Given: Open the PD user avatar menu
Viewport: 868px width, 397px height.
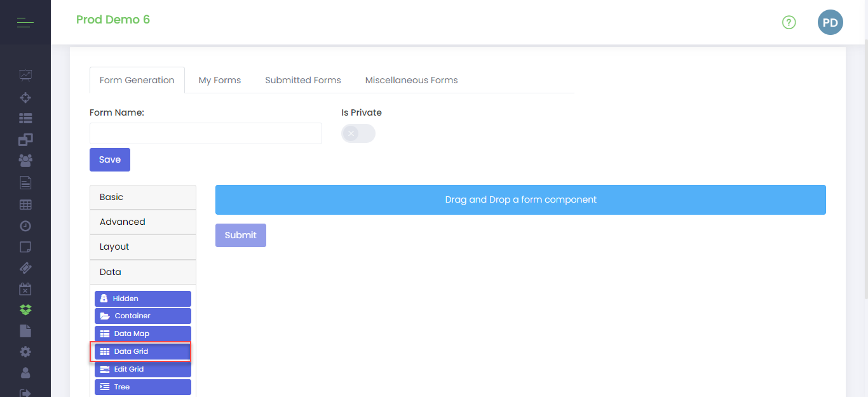Looking at the screenshot, I should 830,23.
